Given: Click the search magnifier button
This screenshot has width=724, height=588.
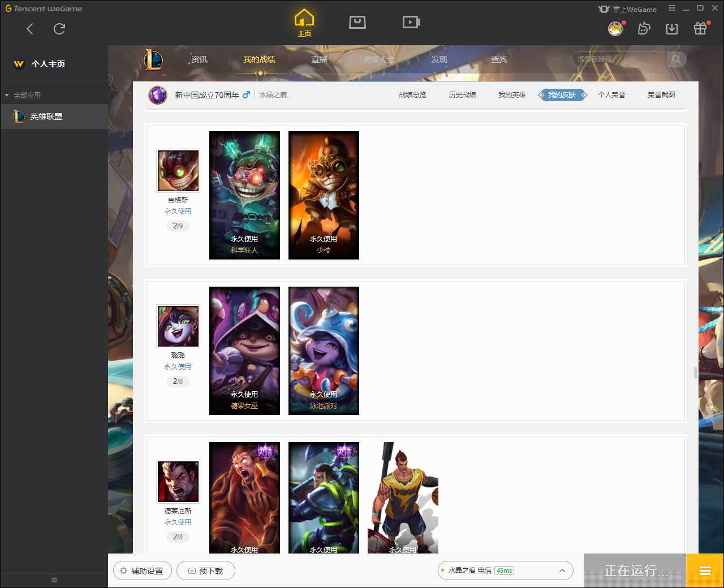Looking at the screenshot, I should [x=676, y=59].
